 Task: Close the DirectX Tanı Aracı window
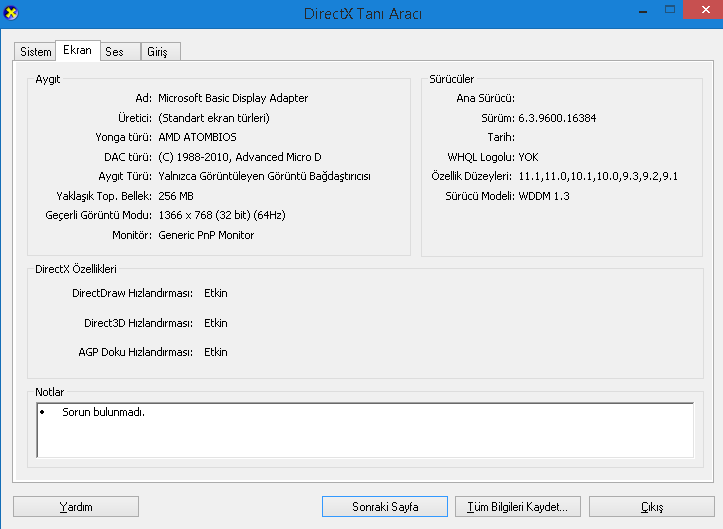[705, 10]
